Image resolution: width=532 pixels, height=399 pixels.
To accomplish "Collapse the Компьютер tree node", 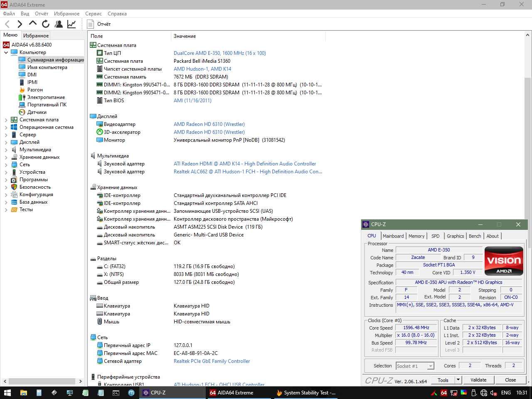I will click(x=6, y=52).
